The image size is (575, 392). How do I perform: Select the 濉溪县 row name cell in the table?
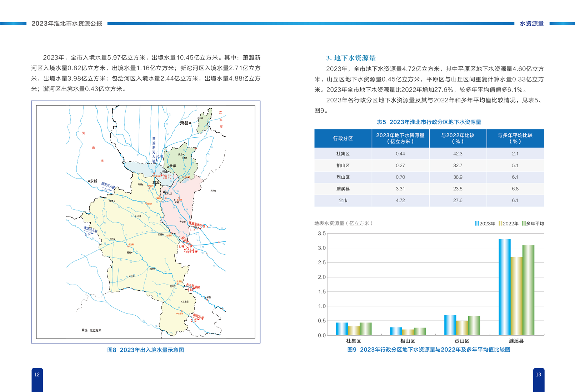[343, 189]
